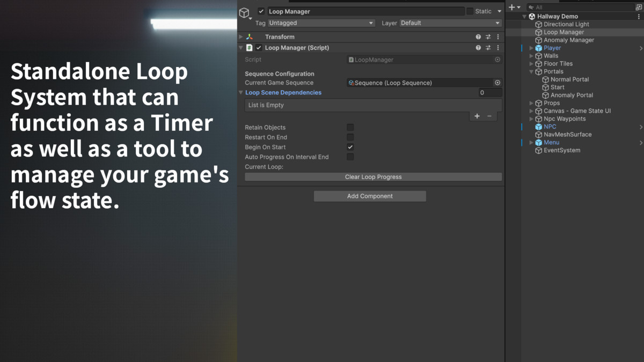The width and height of the screenshot is (644, 362).
Task: Enable Auto Progress On Interval End checkbox
Action: click(x=350, y=157)
